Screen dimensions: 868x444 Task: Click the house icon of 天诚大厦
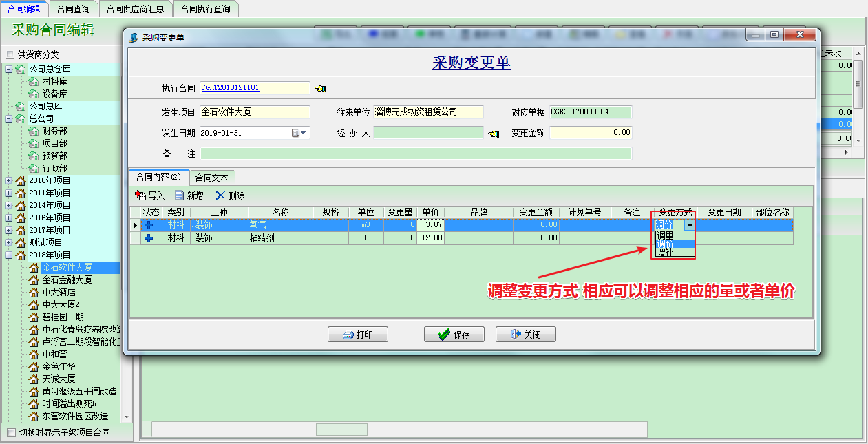point(33,379)
